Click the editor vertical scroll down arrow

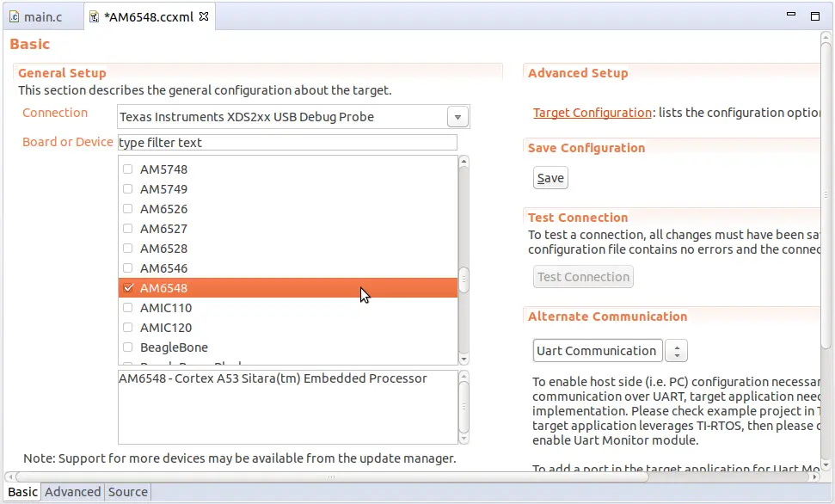click(x=826, y=465)
